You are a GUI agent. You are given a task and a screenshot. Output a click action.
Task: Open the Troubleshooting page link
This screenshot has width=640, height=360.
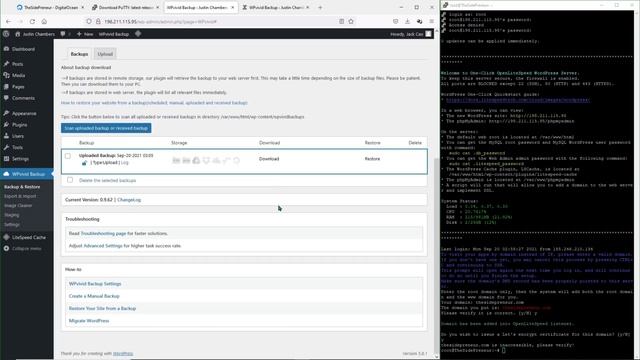[103, 233]
